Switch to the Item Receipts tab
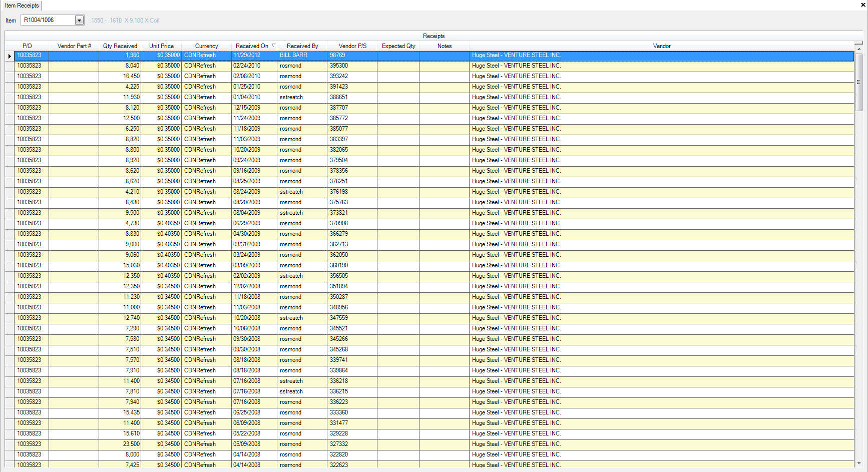Viewport: 868px width, 472px height. pos(22,6)
